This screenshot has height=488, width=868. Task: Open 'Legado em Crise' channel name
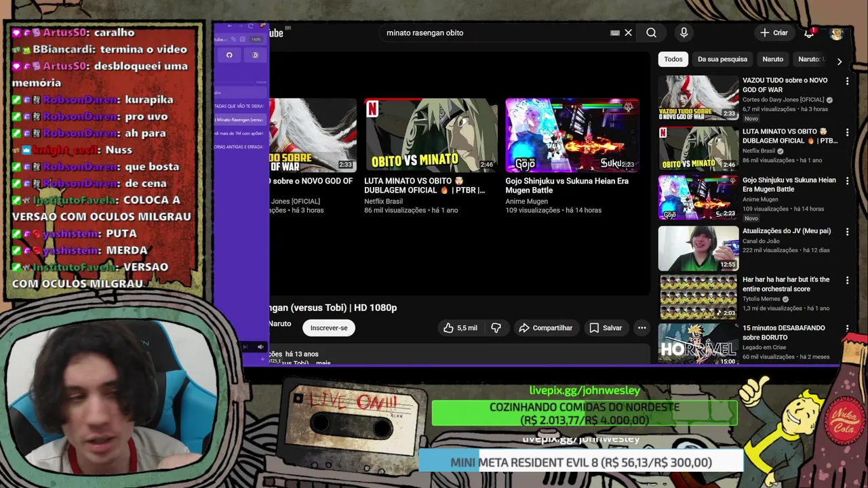point(764,347)
